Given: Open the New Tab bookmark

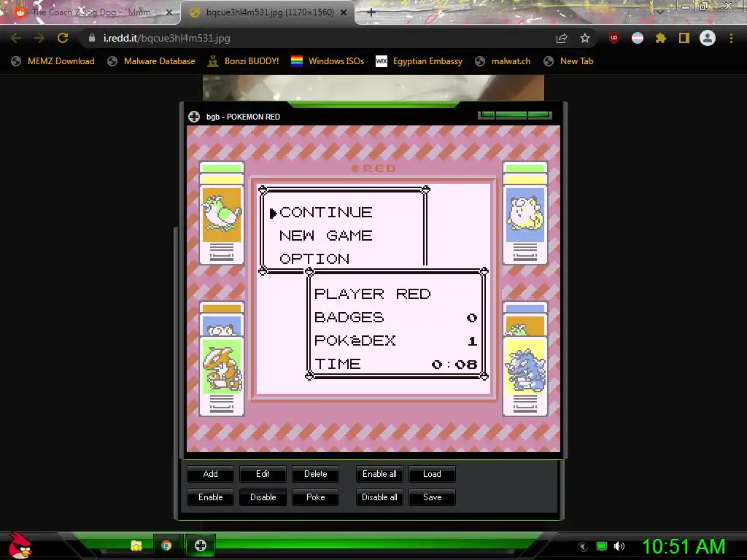Looking at the screenshot, I should point(568,61).
